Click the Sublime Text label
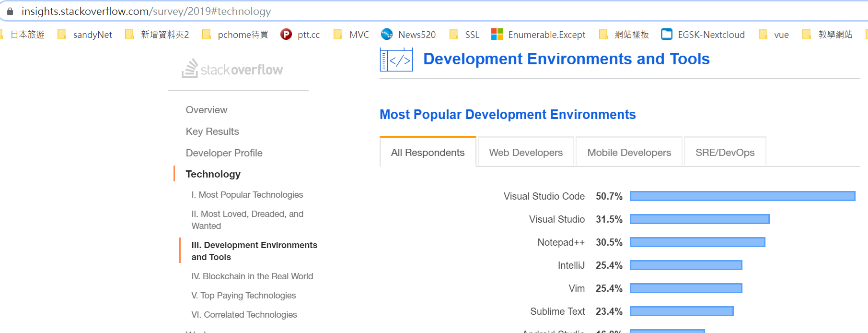868x333 pixels. tap(557, 311)
